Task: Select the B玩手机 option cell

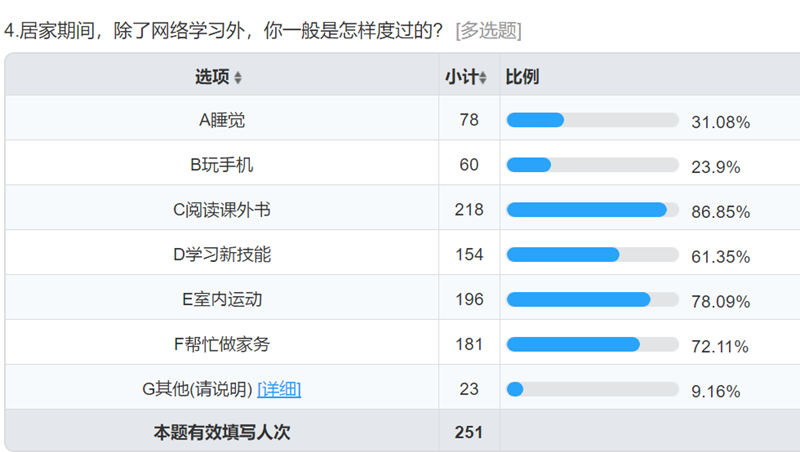Action: tap(221, 165)
